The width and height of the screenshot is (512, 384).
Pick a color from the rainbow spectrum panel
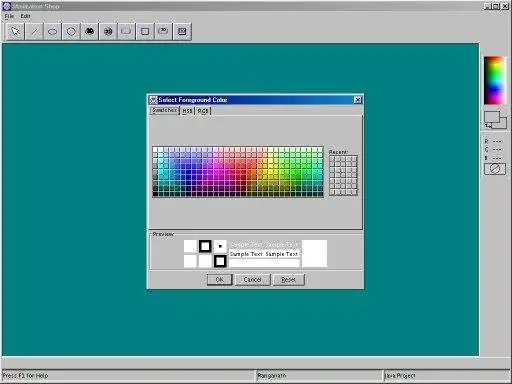click(494, 80)
